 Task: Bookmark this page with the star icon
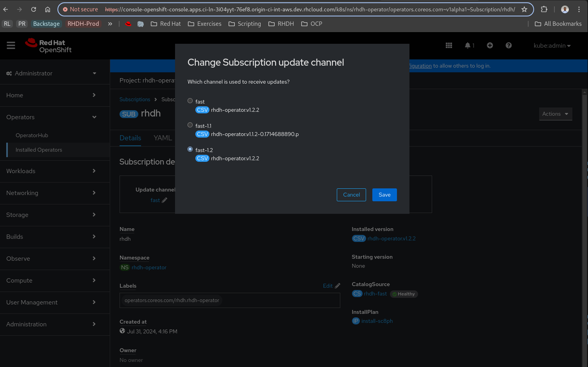pos(524,9)
